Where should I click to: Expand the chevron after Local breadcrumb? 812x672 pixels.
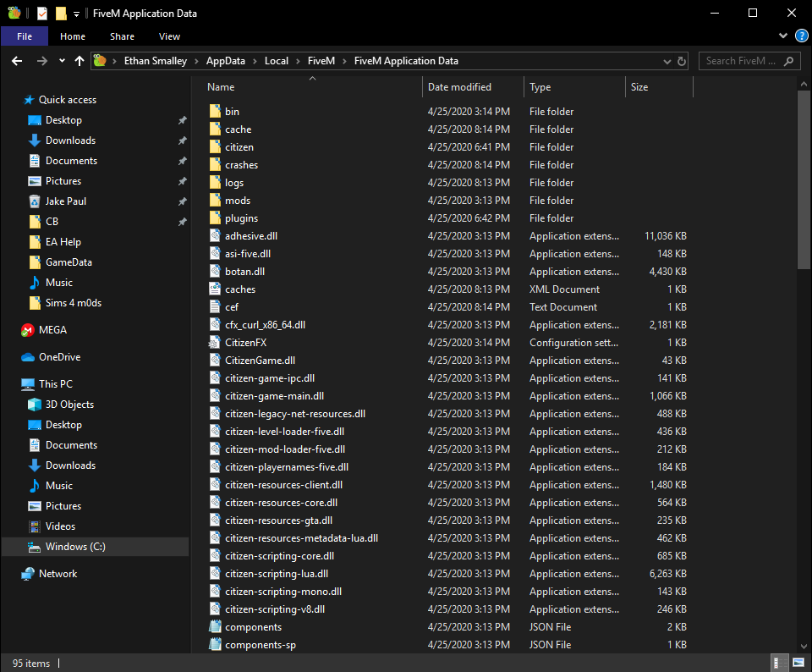[299, 61]
